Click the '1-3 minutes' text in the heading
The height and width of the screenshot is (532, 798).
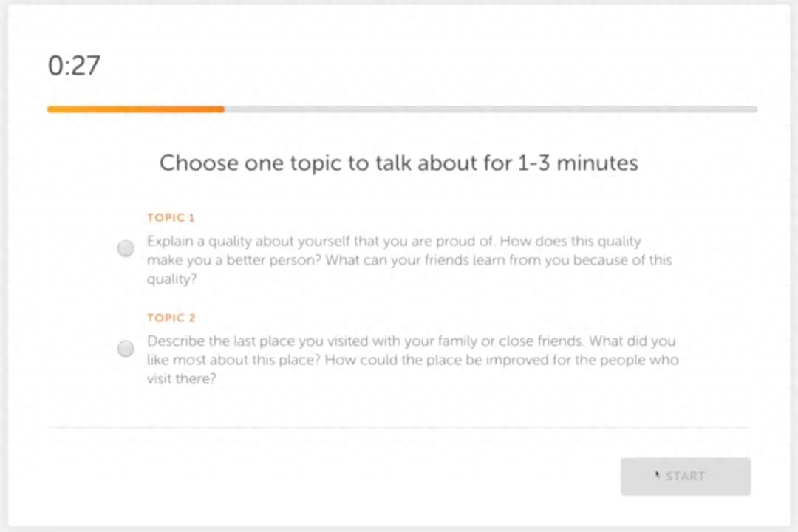point(578,163)
